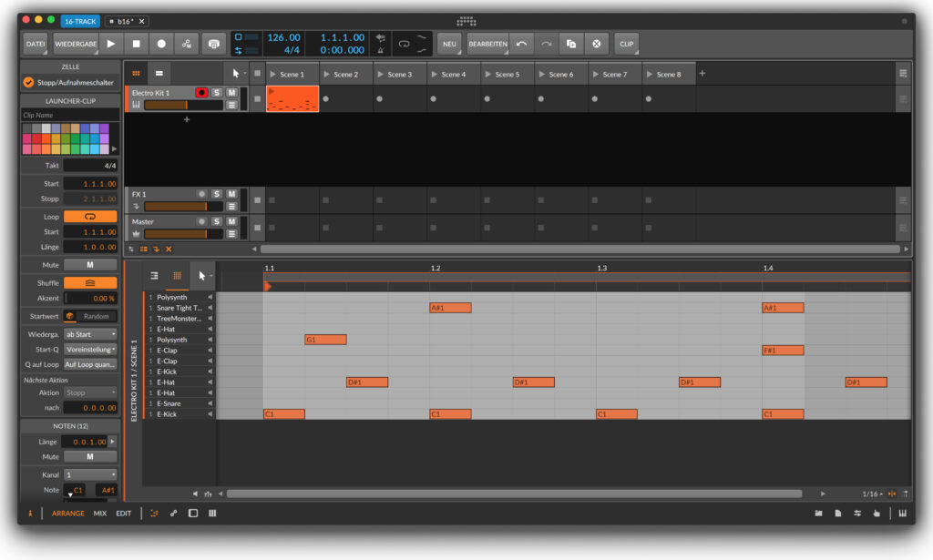Image resolution: width=933 pixels, height=560 pixels.
Task: Open the orange device panel icon after EDIT
Action: (x=154, y=513)
